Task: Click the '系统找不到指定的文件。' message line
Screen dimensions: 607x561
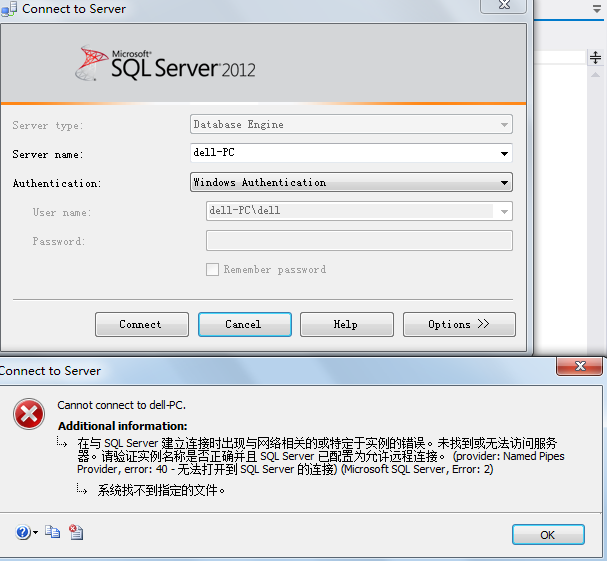Action: coord(161,491)
